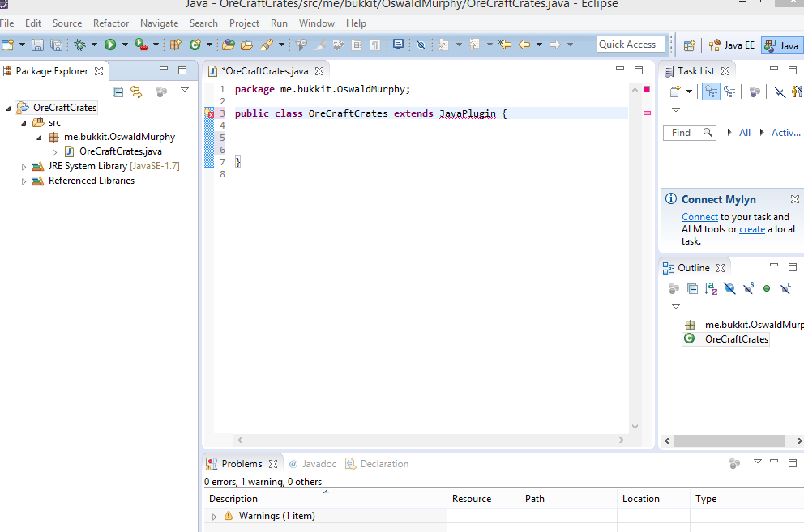The image size is (804, 532).
Task: Toggle Block Selection Mode icon
Action: [x=357, y=45]
